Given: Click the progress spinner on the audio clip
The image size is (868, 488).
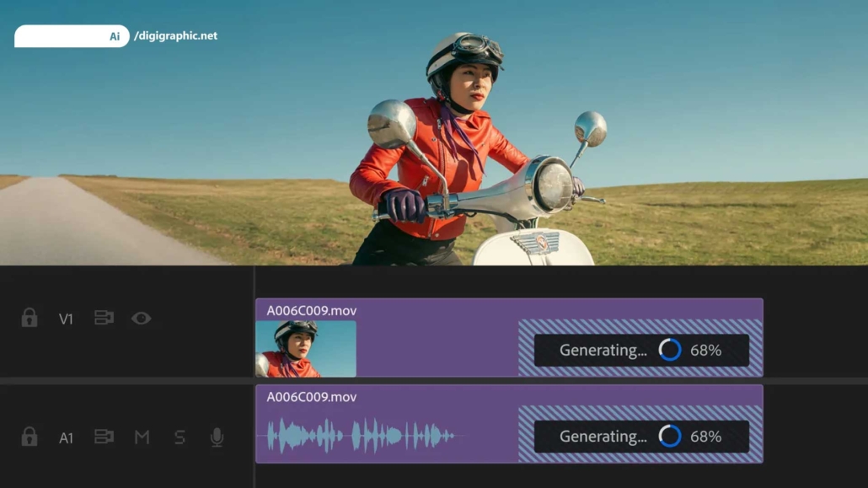Looking at the screenshot, I should point(670,437).
